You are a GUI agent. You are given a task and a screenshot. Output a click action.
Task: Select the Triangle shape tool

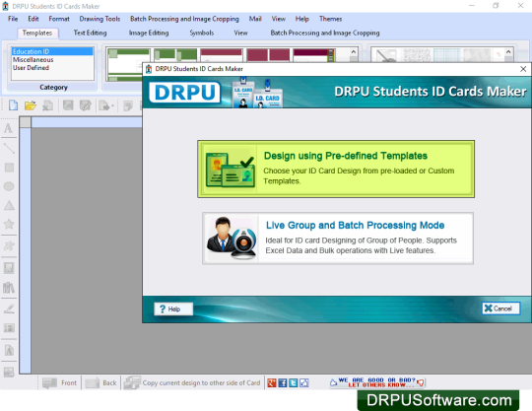click(x=9, y=205)
